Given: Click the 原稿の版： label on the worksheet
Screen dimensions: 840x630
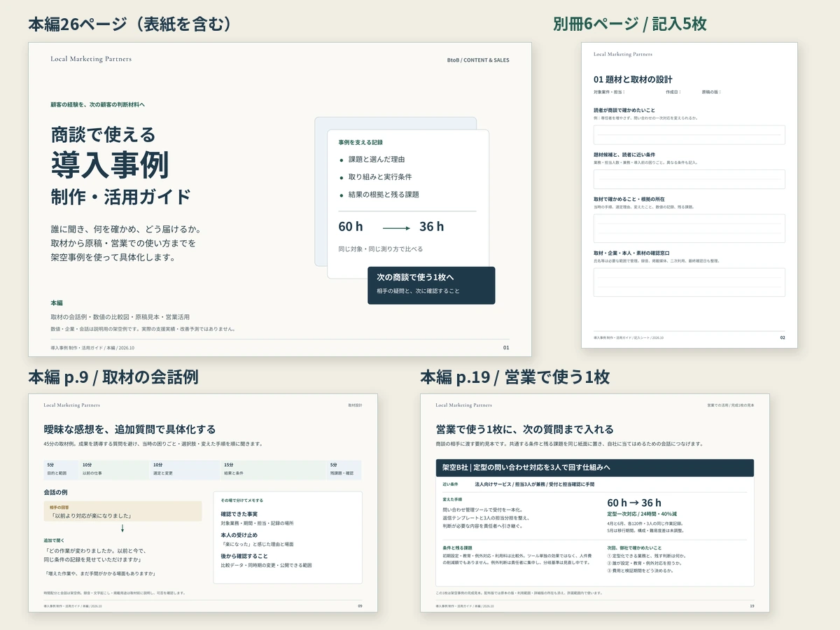Looking at the screenshot, I should click(711, 92).
